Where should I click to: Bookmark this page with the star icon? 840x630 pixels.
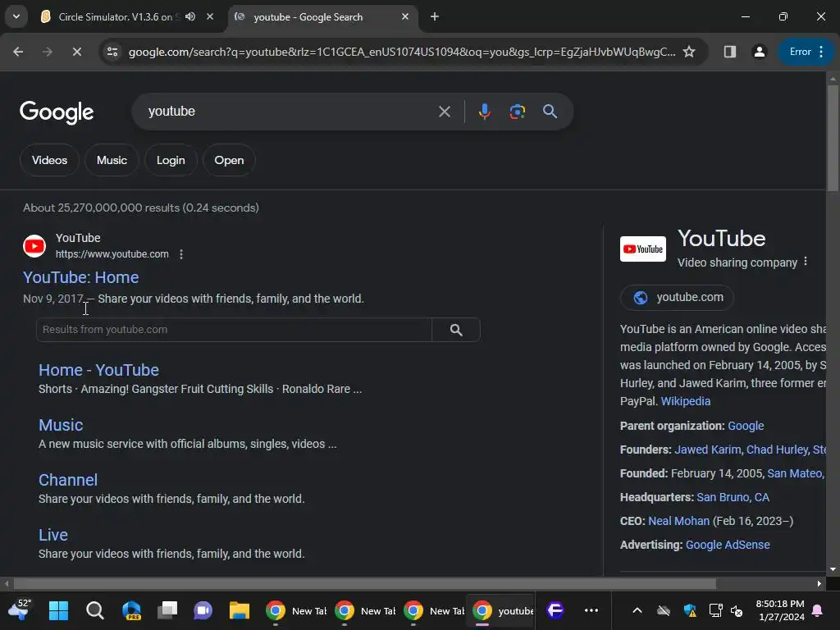[689, 52]
